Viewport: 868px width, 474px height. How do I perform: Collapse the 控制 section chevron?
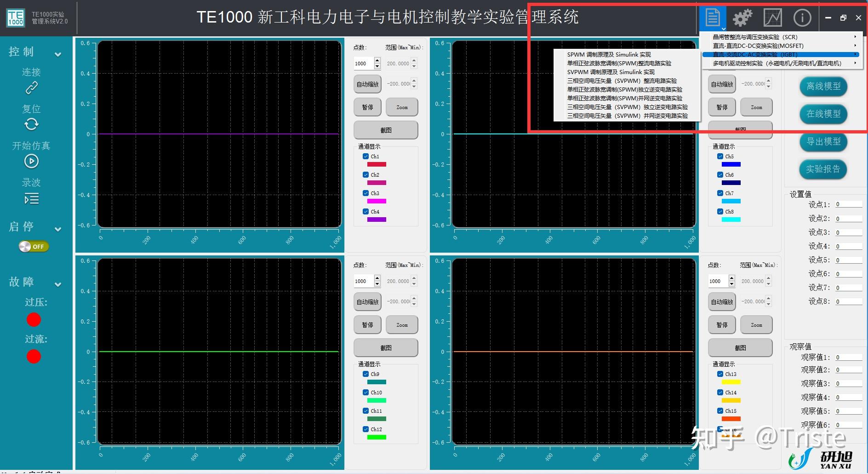click(58, 54)
